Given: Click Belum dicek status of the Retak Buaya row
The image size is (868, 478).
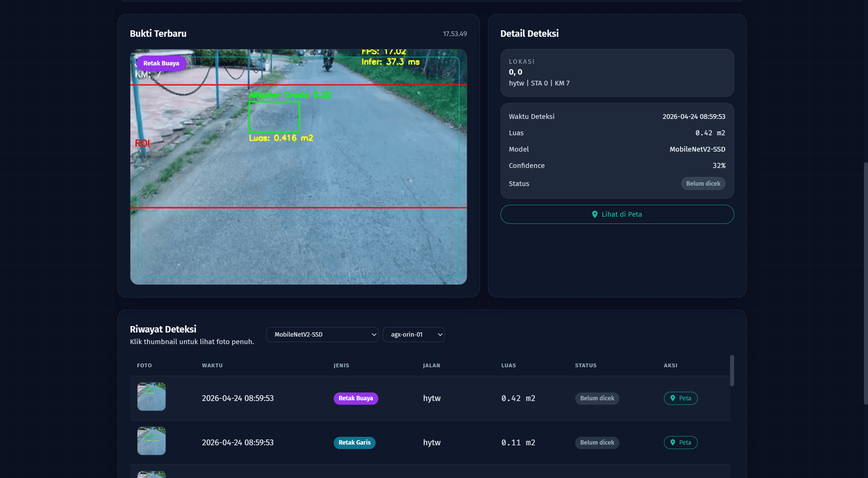Looking at the screenshot, I should [x=597, y=398].
